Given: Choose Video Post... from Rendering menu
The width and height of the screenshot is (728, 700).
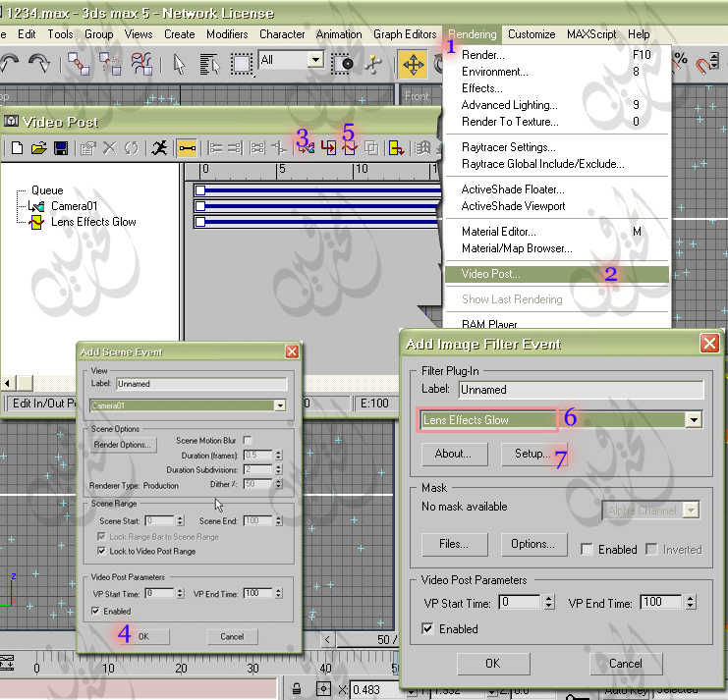Looking at the screenshot, I should coord(557,274).
